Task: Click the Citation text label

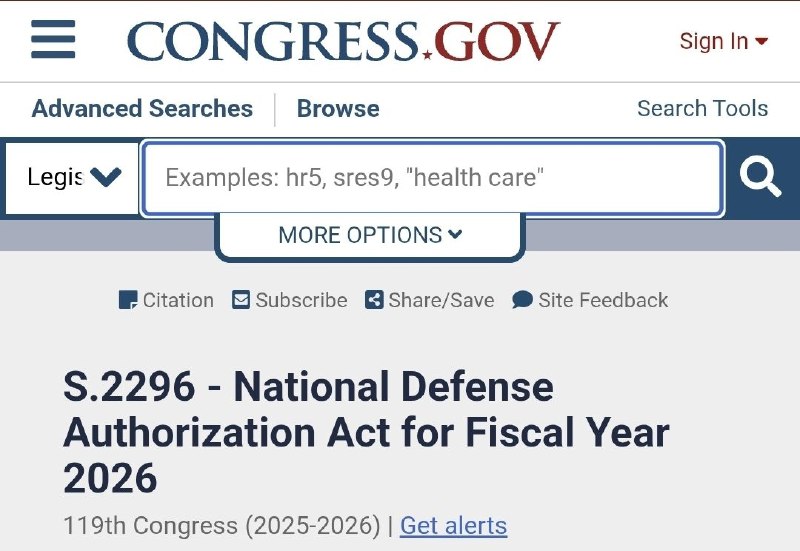Action: click(178, 300)
